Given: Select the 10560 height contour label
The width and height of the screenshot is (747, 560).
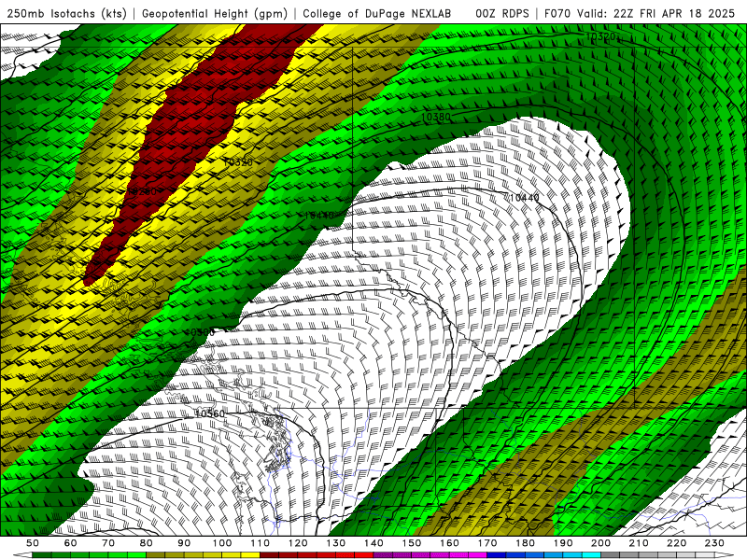Looking at the screenshot, I should [210, 413].
